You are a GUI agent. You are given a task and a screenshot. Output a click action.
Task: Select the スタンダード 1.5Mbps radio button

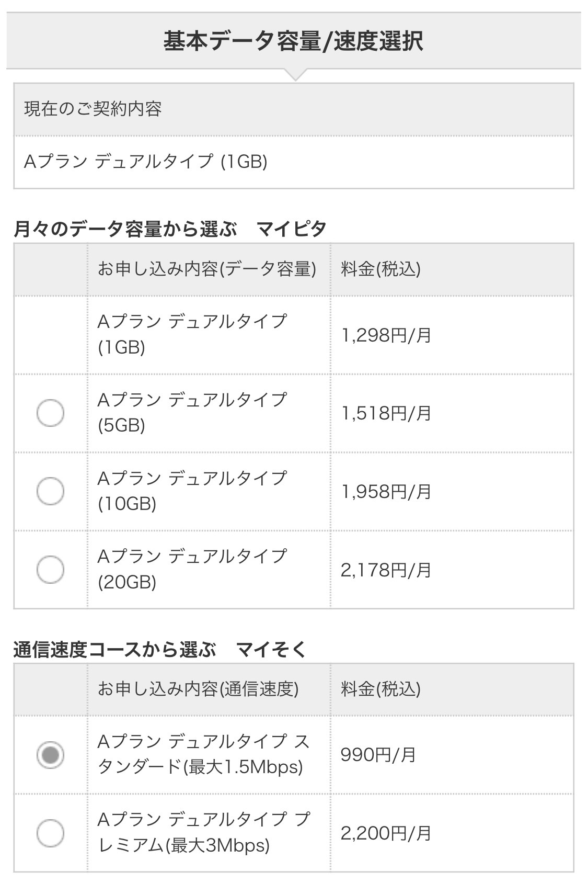point(50,754)
